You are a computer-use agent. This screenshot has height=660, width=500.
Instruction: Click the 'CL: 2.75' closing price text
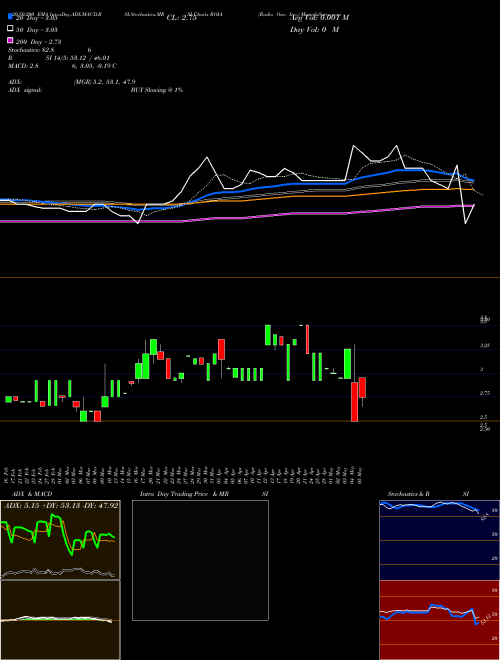pos(181,18)
